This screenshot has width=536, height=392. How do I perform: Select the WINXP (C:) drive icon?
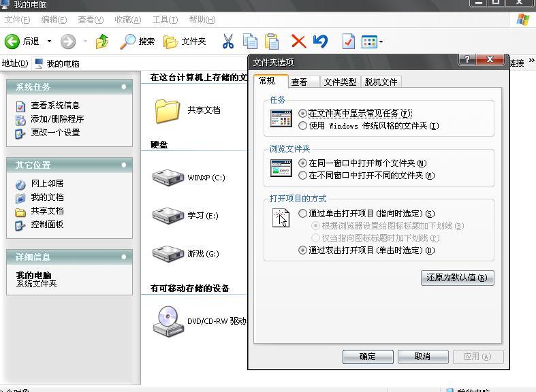tap(168, 177)
